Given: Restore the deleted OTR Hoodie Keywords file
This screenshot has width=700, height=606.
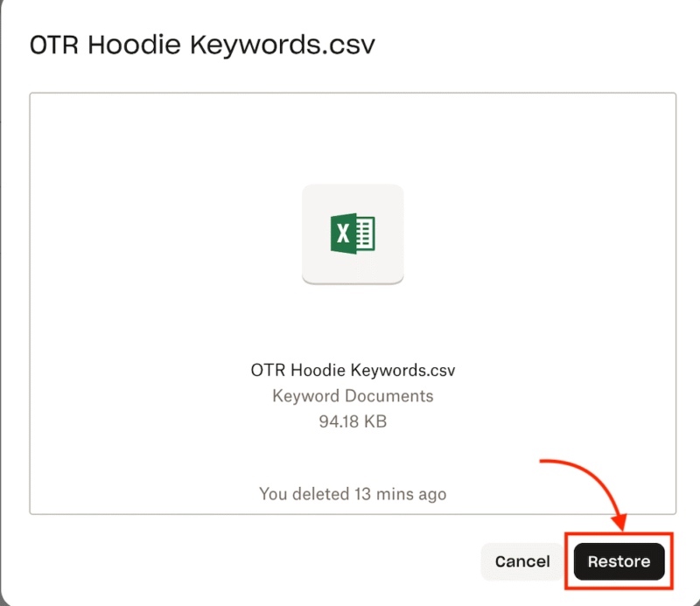Looking at the screenshot, I should pos(619,561).
